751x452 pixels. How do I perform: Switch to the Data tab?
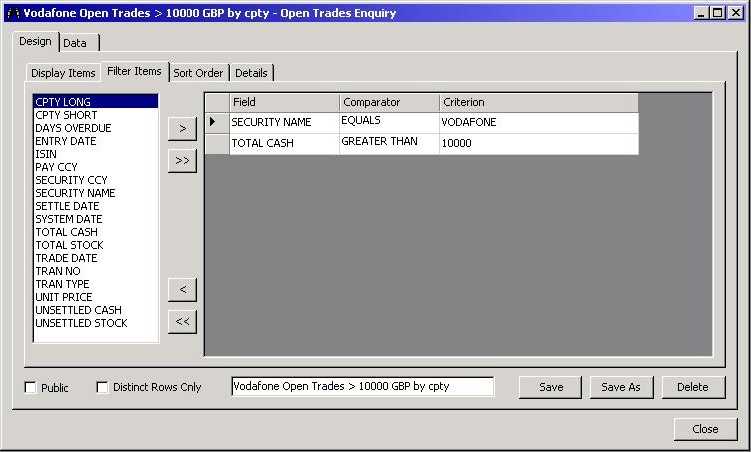tap(75, 43)
